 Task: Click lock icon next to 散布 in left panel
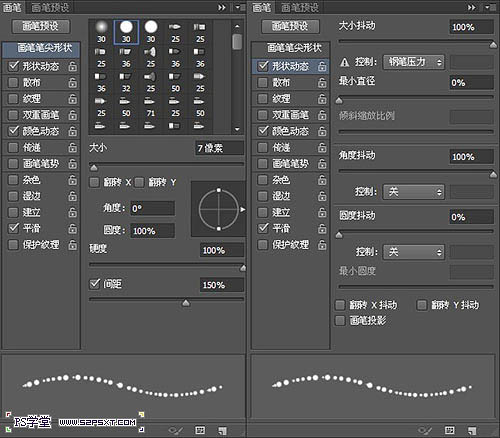click(73, 82)
